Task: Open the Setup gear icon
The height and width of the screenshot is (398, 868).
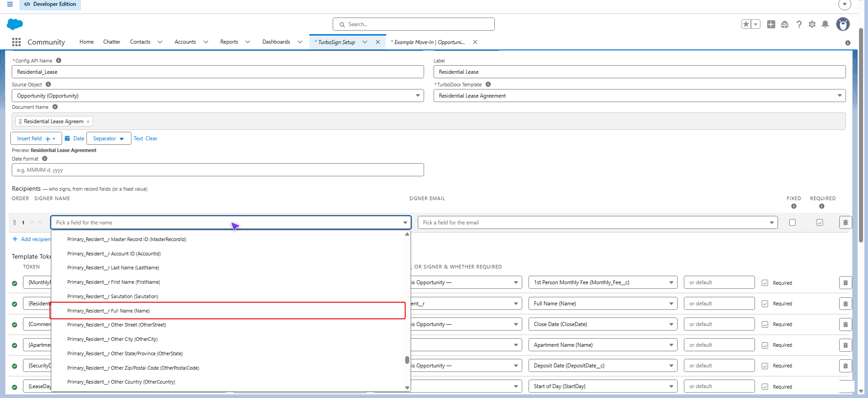Action: coord(812,24)
